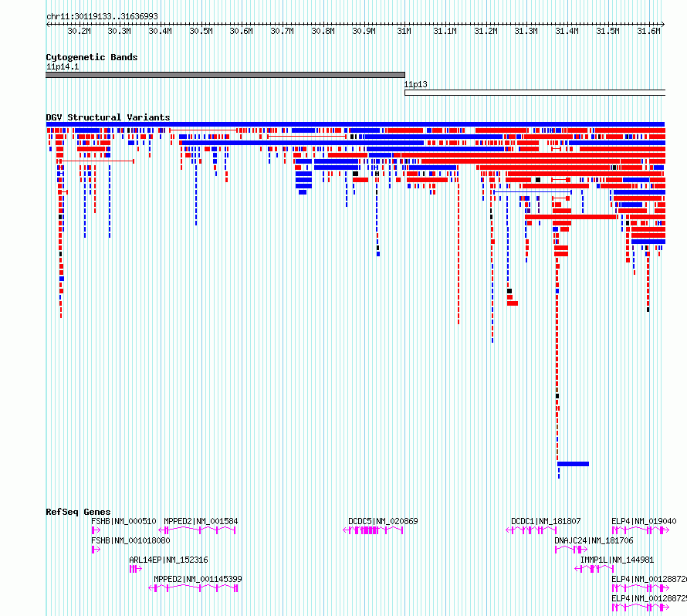Click the 30.2M ruler tick label
The image size is (687, 616).
[79, 31]
